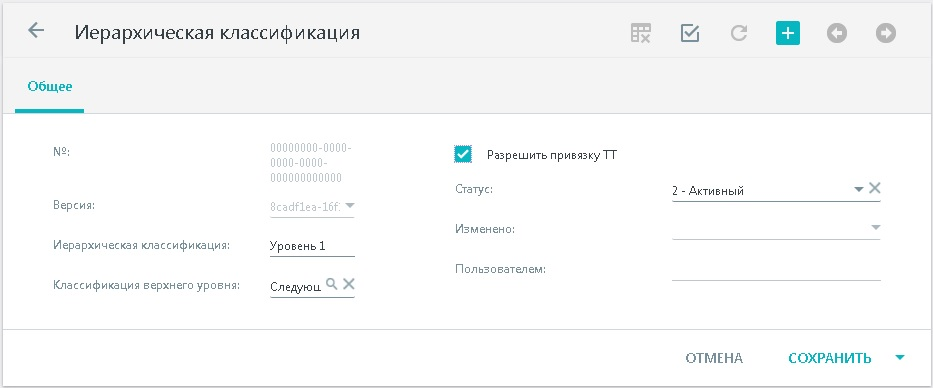The height and width of the screenshot is (388, 933).
Task: Click the teal plus add button
Action: pyautogui.click(x=788, y=33)
